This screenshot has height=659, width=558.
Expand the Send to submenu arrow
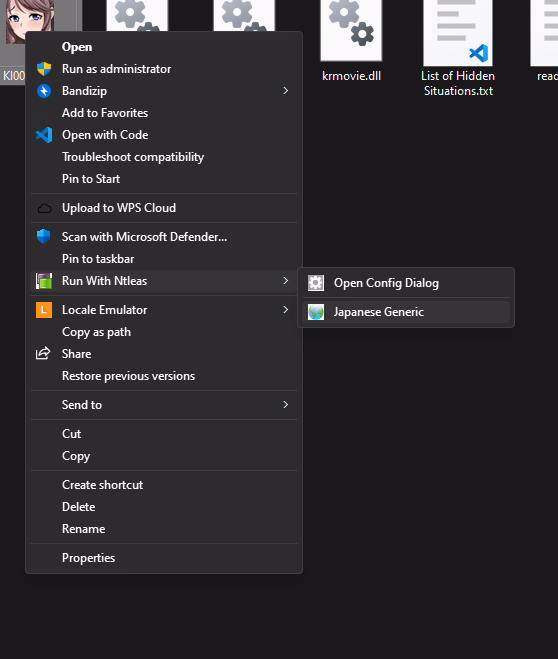286,405
